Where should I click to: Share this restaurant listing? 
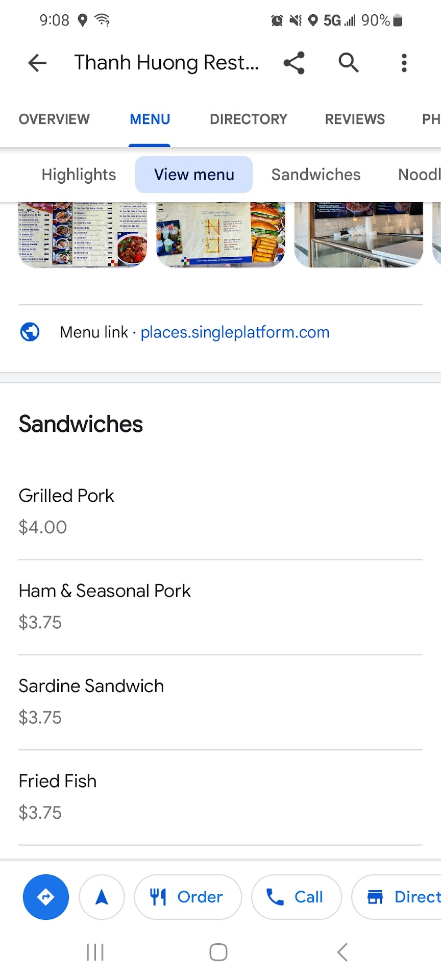pyautogui.click(x=294, y=63)
